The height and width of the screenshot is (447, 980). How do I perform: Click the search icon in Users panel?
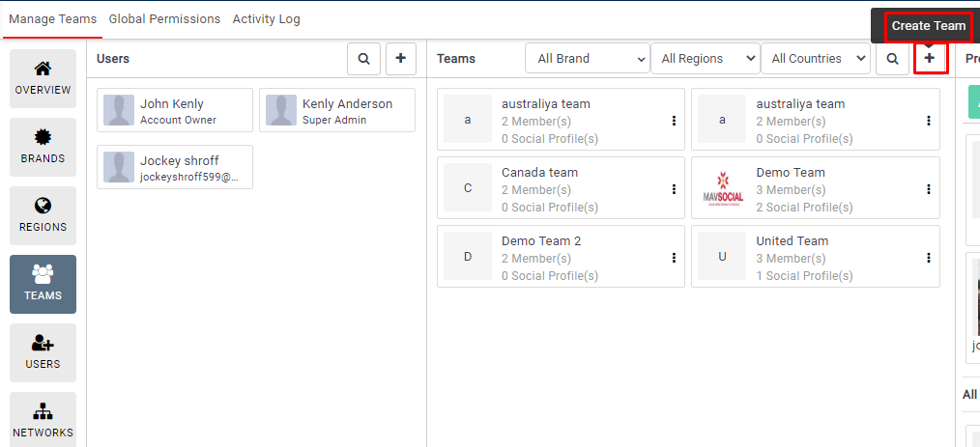pyautogui.click(x=363, y=59)
